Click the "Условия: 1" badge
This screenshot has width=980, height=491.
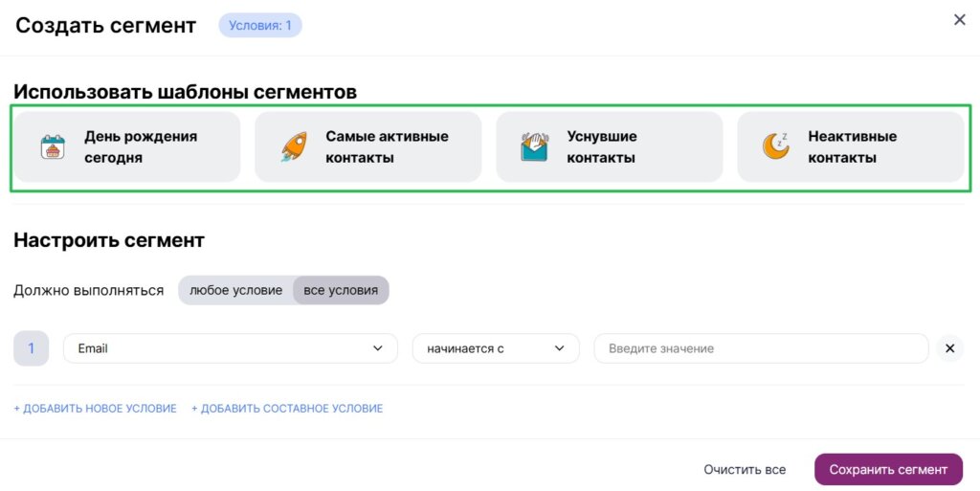point(260,26)
